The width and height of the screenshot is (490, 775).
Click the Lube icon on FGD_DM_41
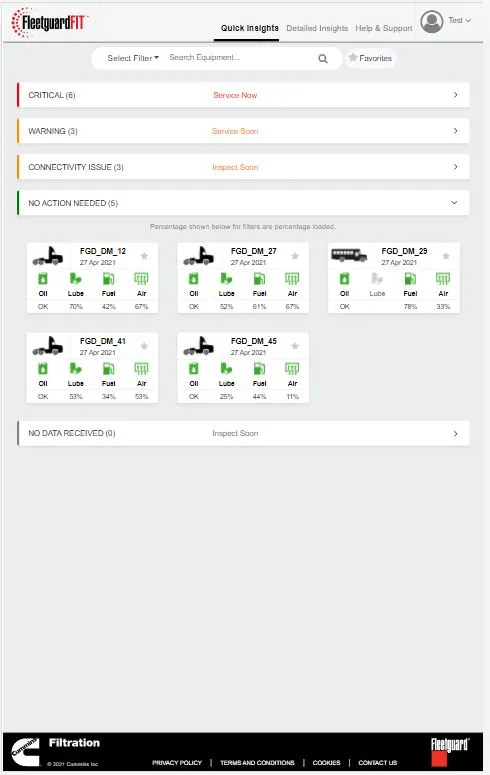(x=75, y=369)
